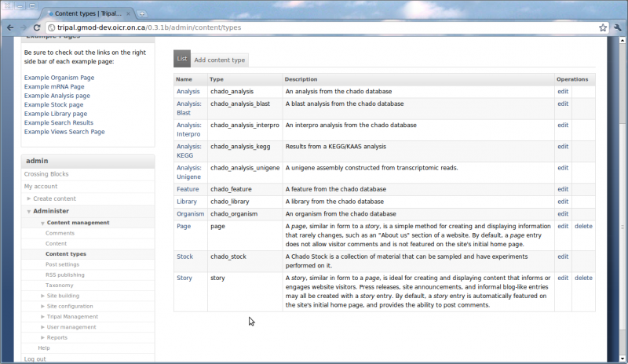Expand the User management arrow

pyautogui.click(x=42, y=327)
